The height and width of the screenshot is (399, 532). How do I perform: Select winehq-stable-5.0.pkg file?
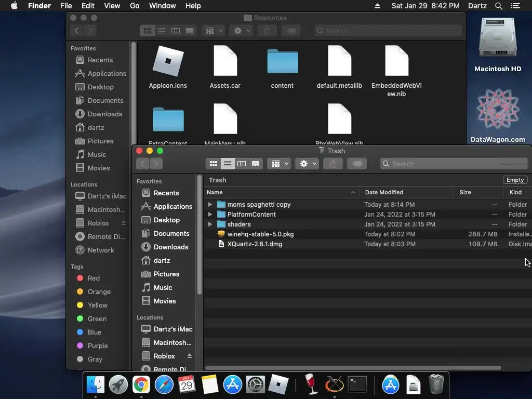[368, 234]
